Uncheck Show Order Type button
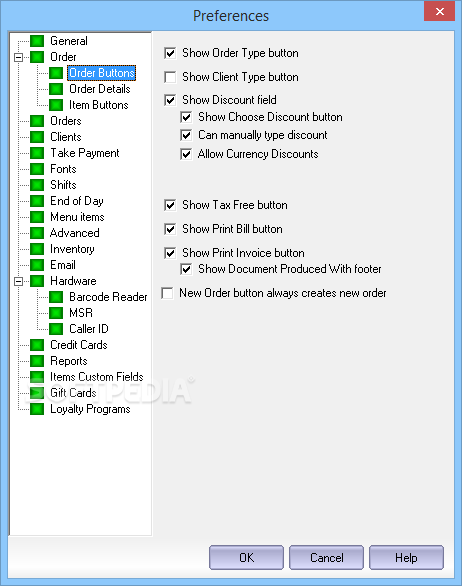462x586 pixels. 170,53
